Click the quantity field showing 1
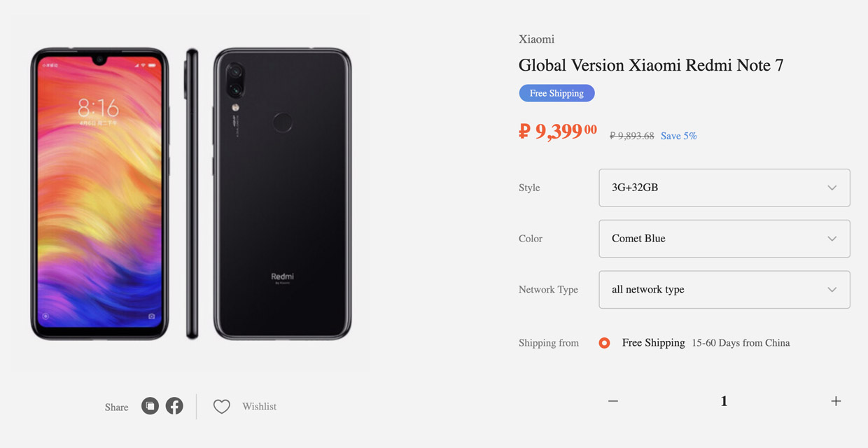The height and width of the screenshot is (448, 868). click(724, 401)
